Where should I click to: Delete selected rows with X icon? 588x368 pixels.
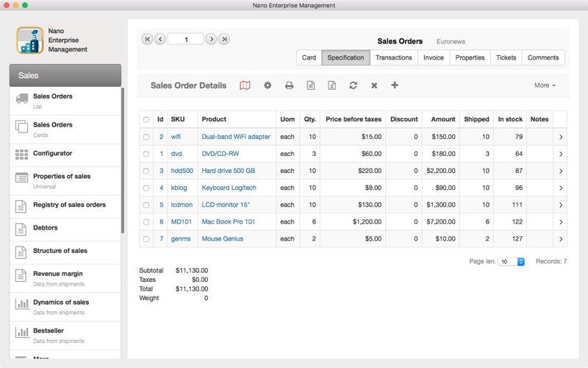click(x=374, y=85)
